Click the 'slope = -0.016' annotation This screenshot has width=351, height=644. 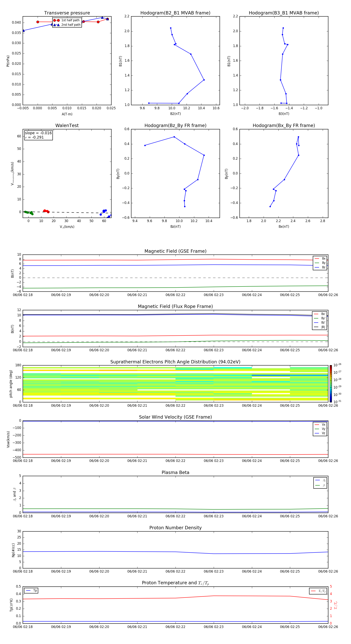(x=38, y=133)
